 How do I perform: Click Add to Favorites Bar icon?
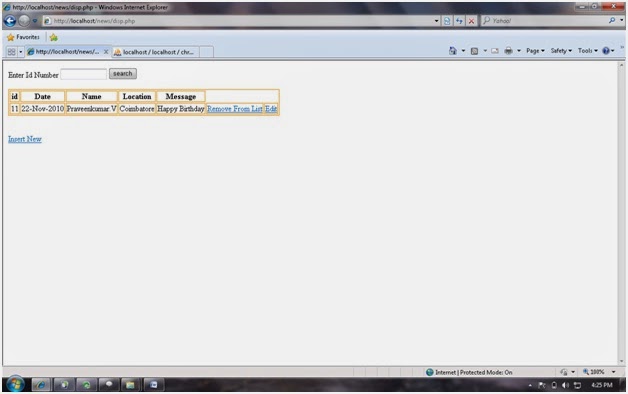pyautogui.click(x=54, y=37)
